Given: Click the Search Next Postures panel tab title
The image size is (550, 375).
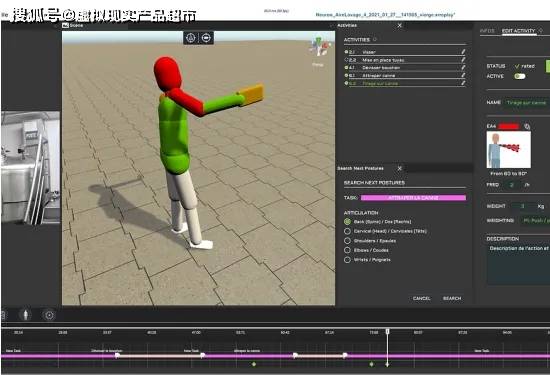Looking at the screenshot, I should (360, 168).
